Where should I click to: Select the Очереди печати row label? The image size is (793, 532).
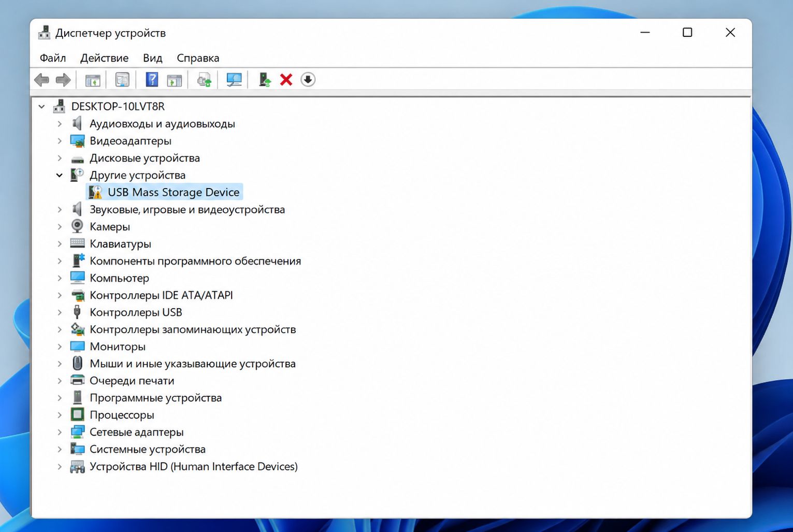point(132,381)
